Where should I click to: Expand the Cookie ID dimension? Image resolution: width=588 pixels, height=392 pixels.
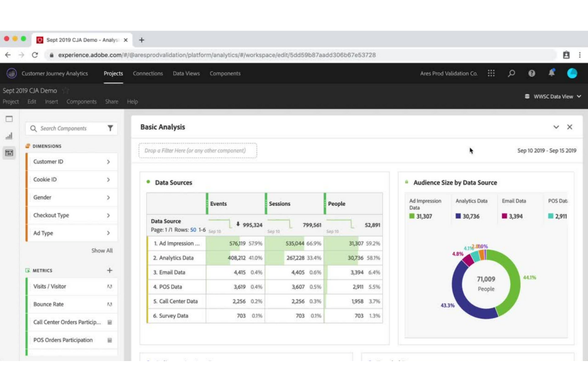tap(108, 180)
